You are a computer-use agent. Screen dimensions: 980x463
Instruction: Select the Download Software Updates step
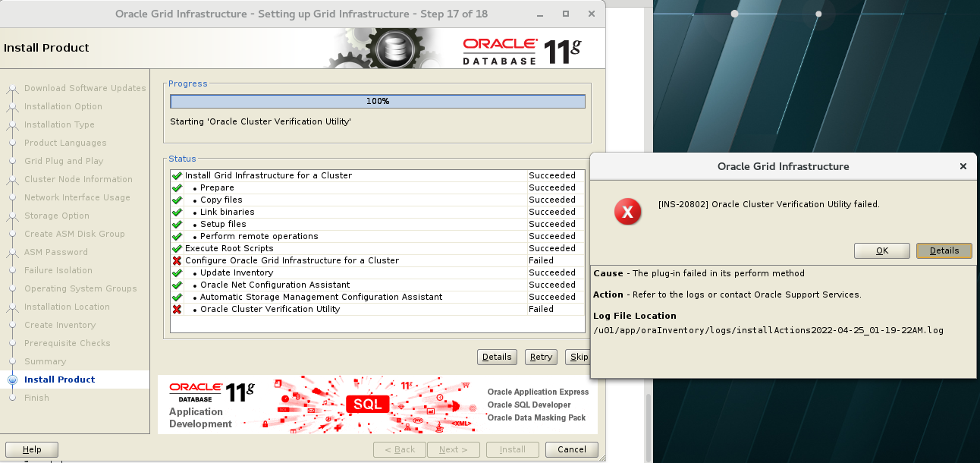[x=85, y=88]
